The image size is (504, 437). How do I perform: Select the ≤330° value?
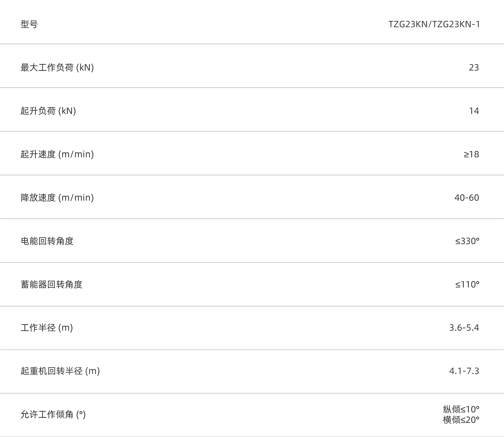[x=467, y=241]
